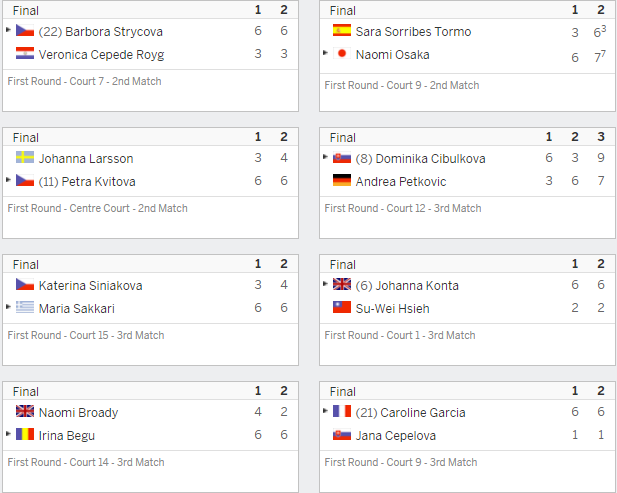Open Naomi Osaka's player name link

[x=392, y=55]
